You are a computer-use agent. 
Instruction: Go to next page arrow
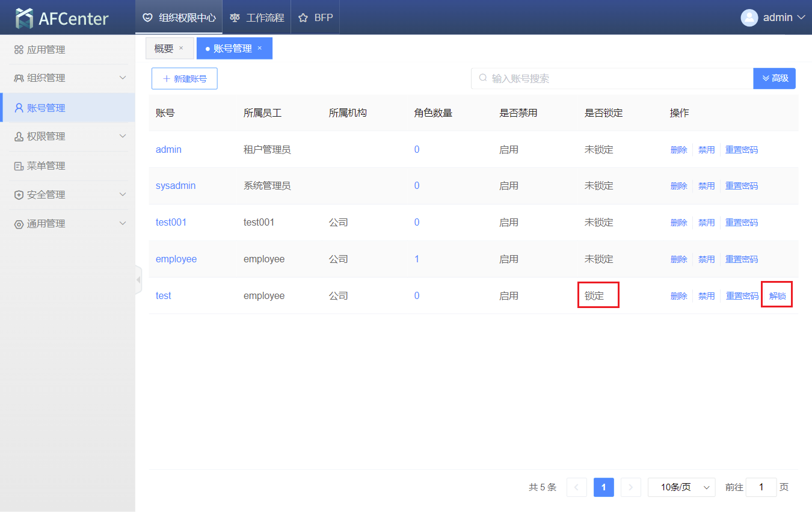(x=630, y=487)
